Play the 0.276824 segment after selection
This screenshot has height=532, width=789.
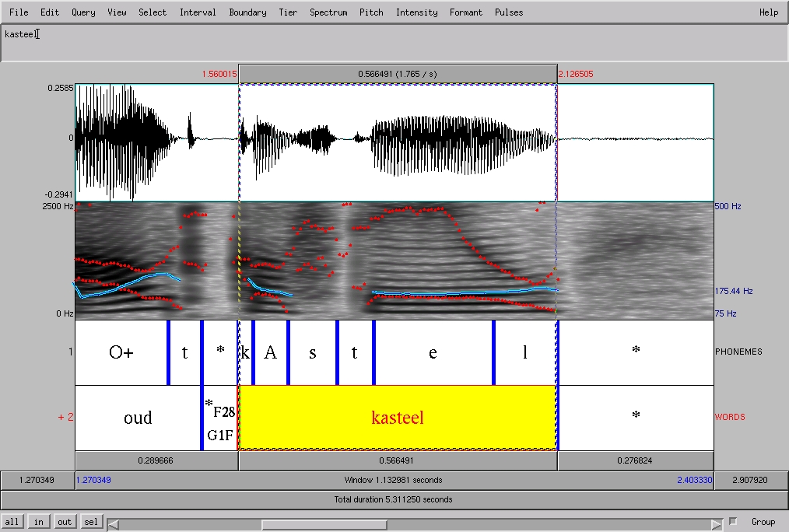coord(636,460)
